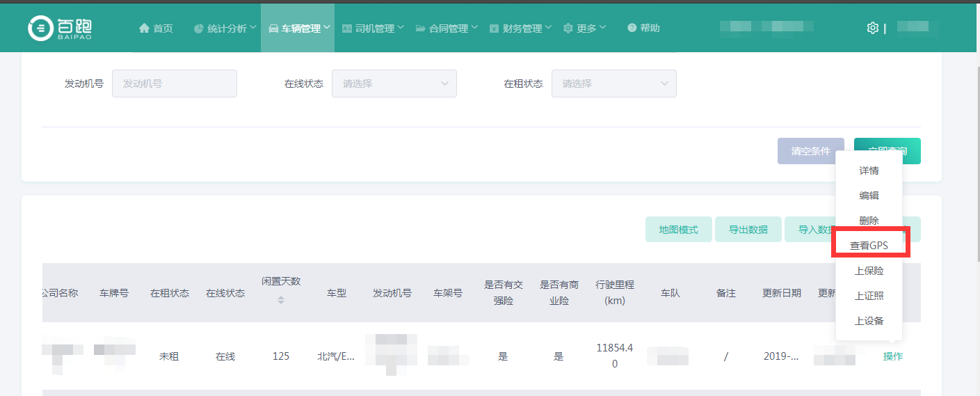Select 上保险 from the action menu

pyautogui.click(x=869, y=271)
